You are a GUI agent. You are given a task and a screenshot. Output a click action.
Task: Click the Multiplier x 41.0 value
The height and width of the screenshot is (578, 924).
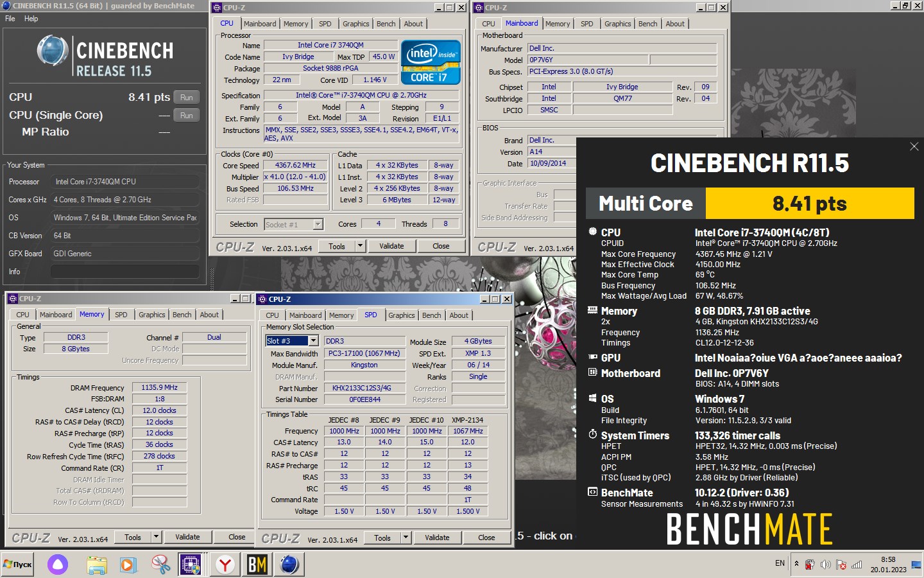click(x=295, y=177)
